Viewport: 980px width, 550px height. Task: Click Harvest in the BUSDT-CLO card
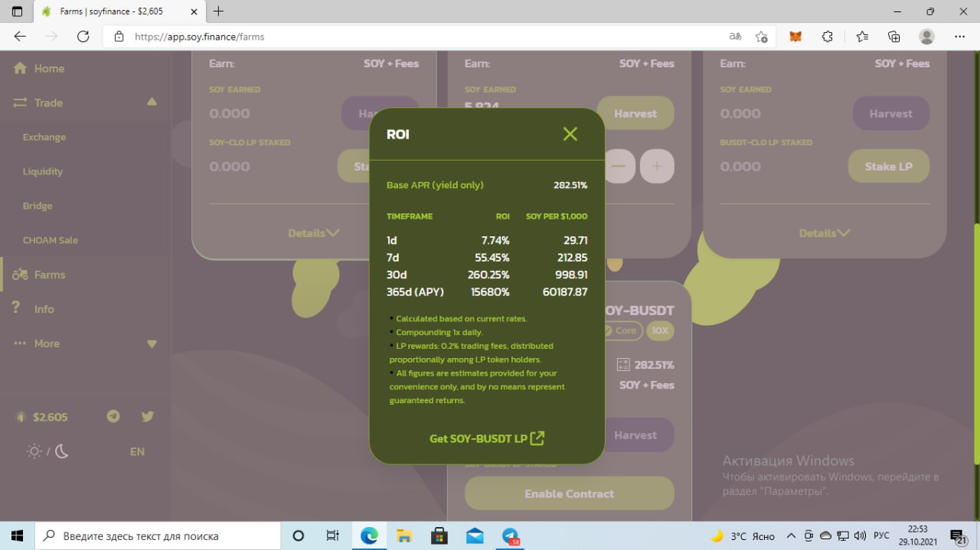[x=891, y=113]
